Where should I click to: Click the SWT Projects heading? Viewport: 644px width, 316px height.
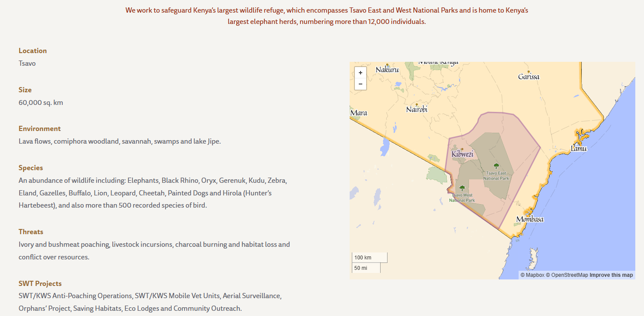[40, 284]
